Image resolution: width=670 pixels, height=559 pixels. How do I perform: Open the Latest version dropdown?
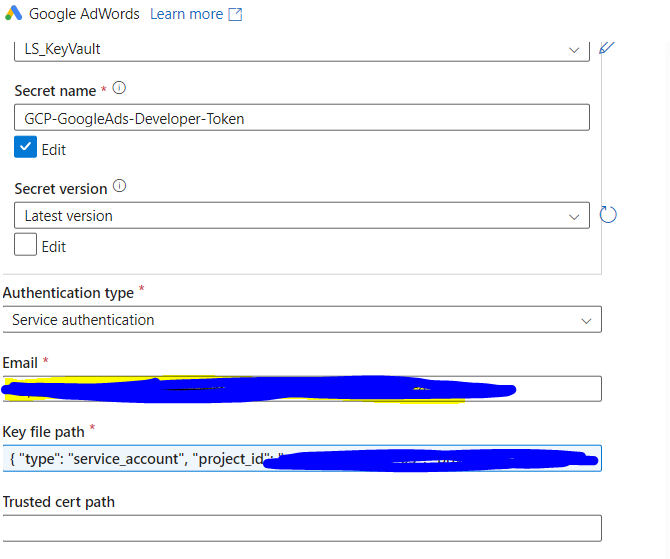(x=302, y=215)
